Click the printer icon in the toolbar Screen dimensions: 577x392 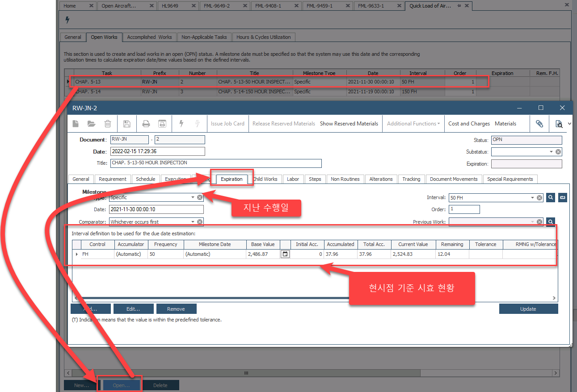click(x=146, y=124)
